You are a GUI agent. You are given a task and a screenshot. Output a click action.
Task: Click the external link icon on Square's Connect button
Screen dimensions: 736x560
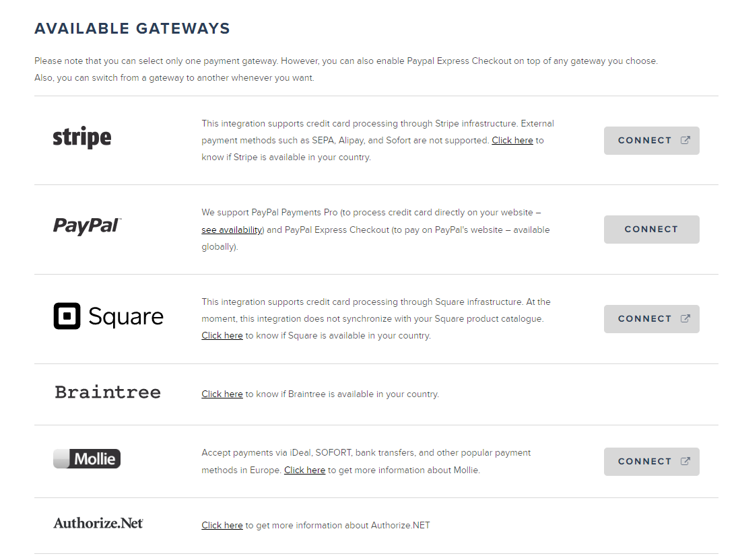pos(685,318)
